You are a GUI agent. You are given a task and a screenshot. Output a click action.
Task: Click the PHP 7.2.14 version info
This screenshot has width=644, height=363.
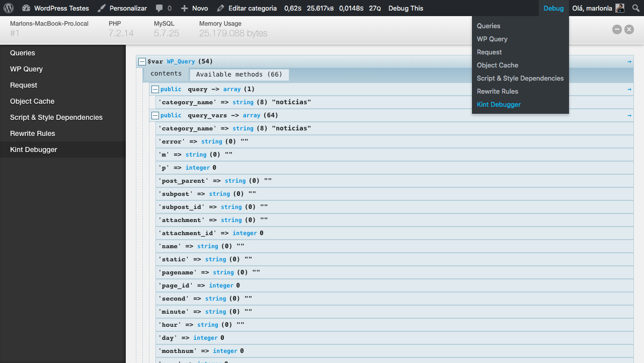pyautogui.click(x=121, y=29)
